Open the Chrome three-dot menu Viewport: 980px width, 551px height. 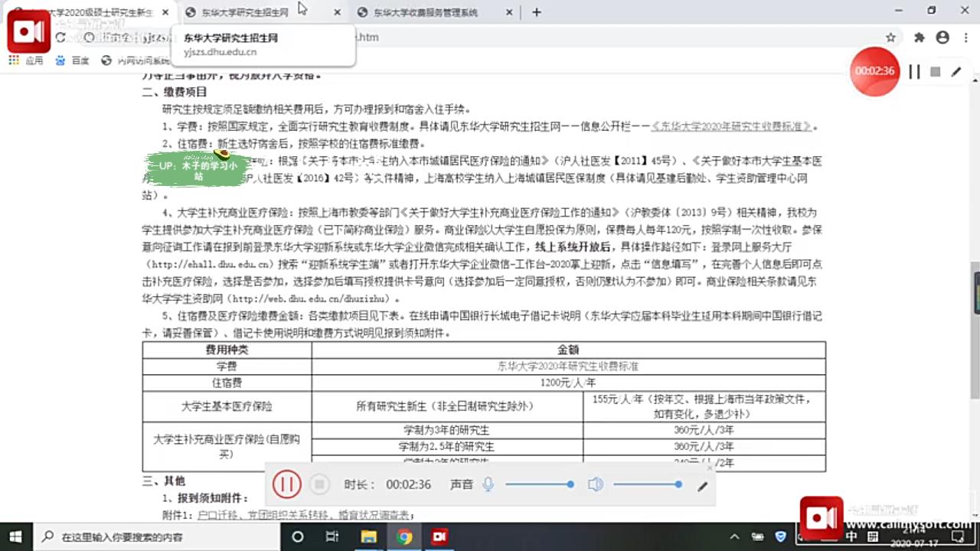pyautogui.click(x=965, y=37)
